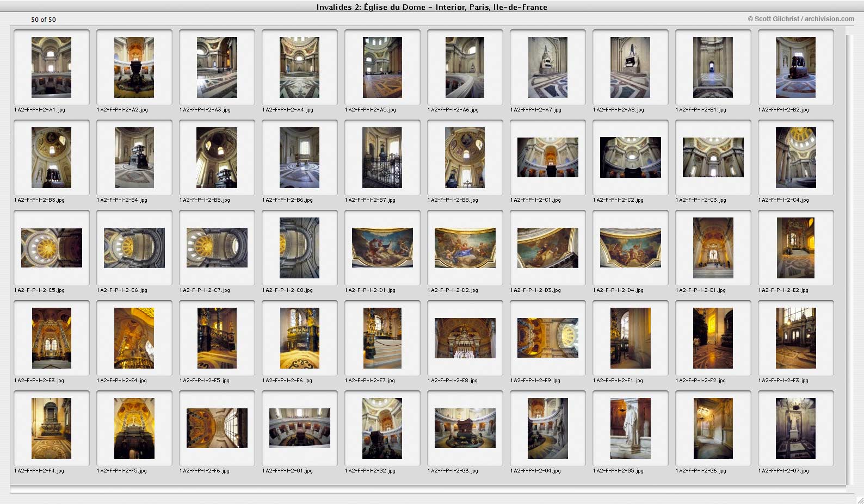
Task: Open thumbnail 1A2-F-P-I-2-E1.jpg
Action: [x=713, y=248]
